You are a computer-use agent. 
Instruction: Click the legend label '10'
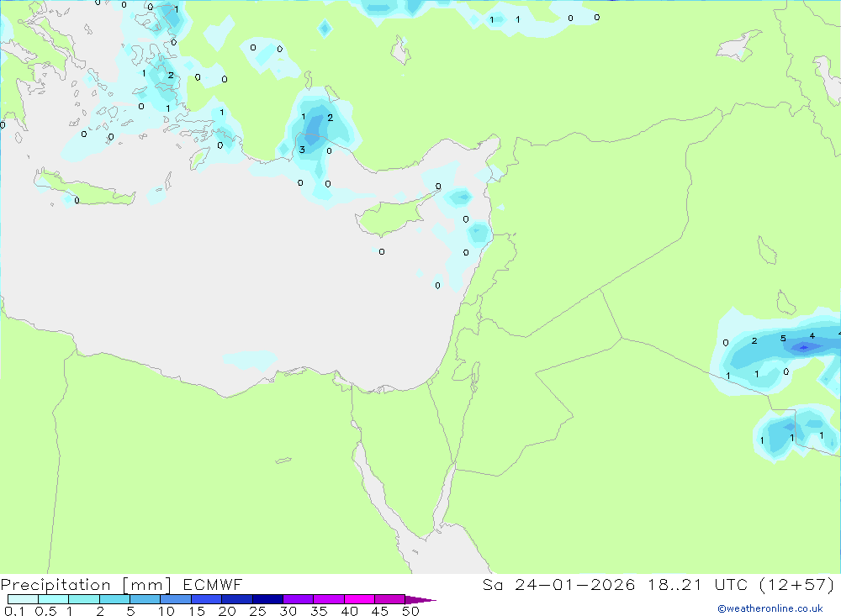[x=167, y=611]
